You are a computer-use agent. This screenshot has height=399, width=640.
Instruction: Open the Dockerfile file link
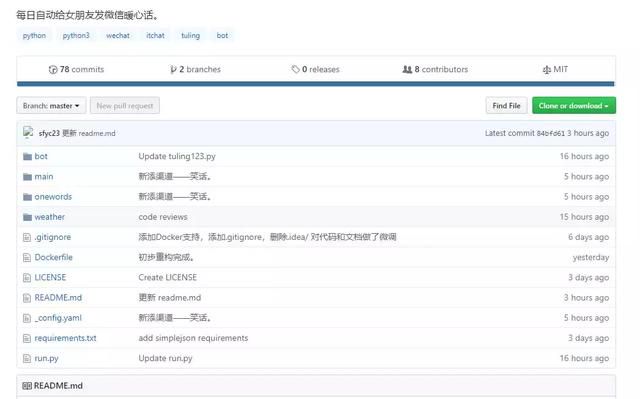53,257
